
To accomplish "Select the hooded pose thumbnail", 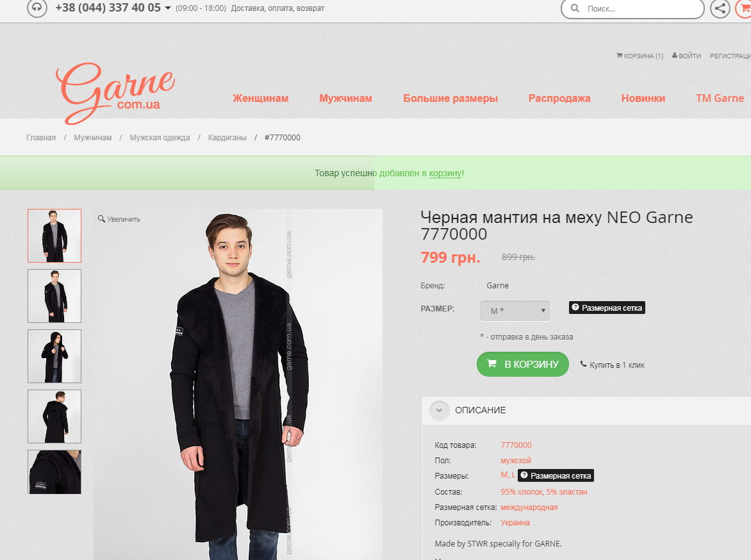I will pyautogui.click(x=54, y=356).
